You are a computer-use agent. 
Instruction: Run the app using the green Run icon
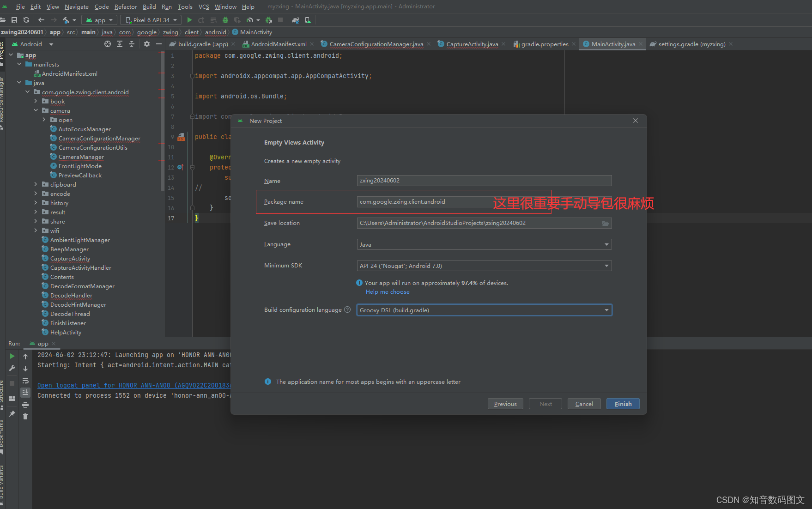(189, 20)
